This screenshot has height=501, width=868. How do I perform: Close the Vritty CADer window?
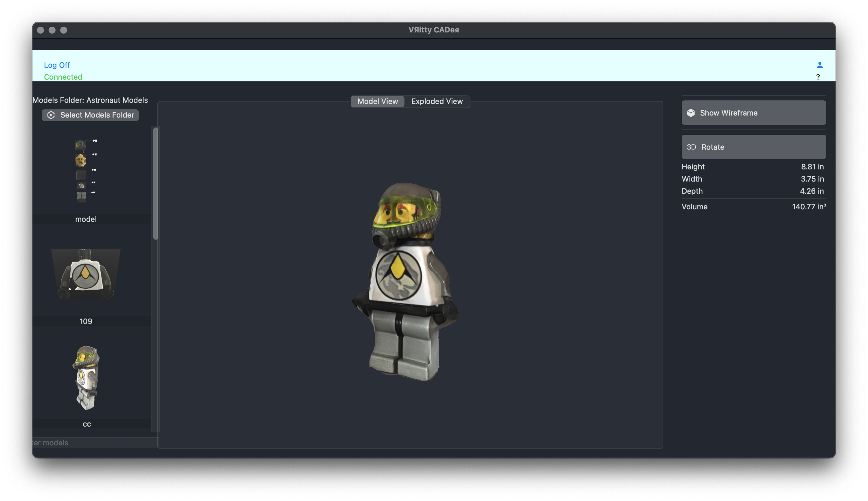coord(41,30)
